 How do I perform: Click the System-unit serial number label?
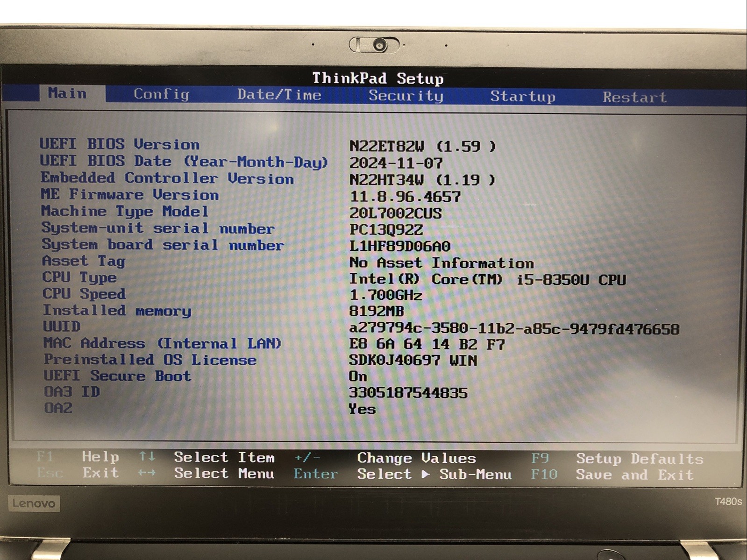158,228
